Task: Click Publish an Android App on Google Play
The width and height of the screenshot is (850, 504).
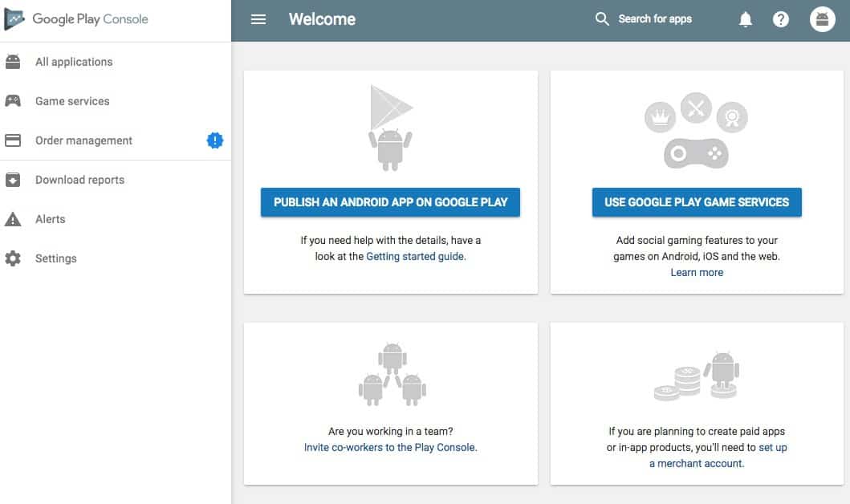Action: 390,202
